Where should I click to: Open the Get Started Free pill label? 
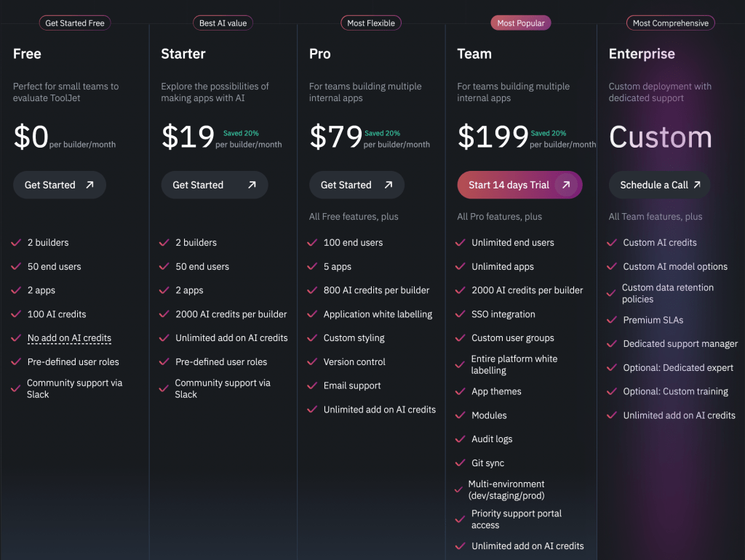coord(74,23)
